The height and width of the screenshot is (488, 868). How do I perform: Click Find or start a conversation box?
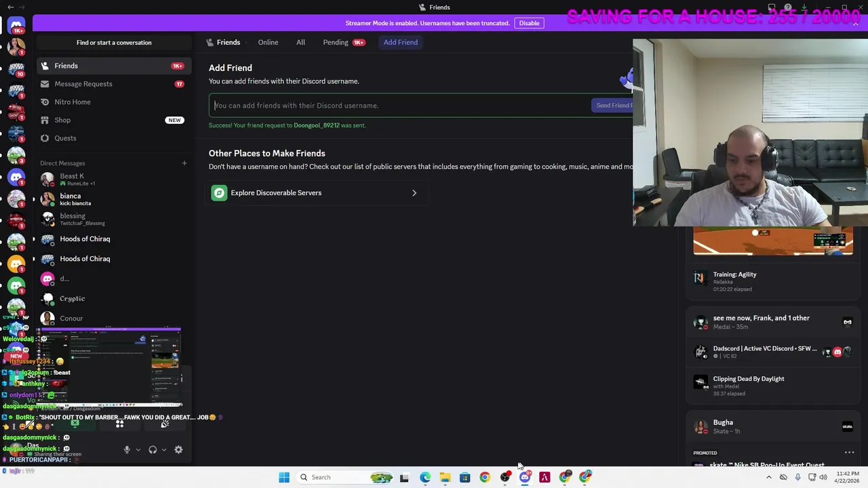114,42
